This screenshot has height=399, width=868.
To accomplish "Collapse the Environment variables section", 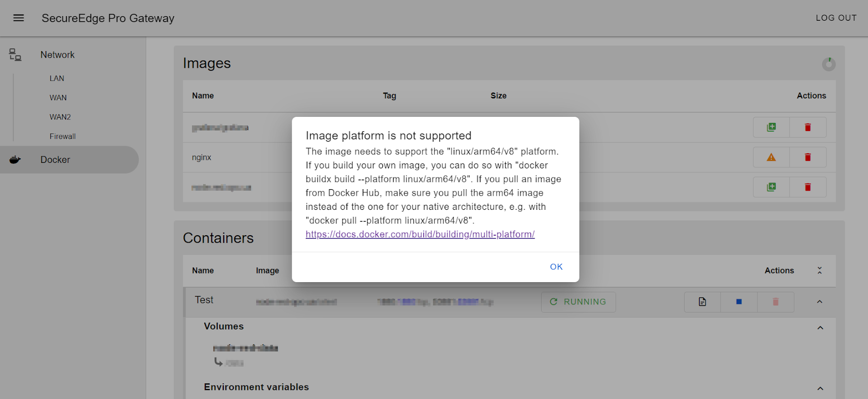I will point(820,388).
